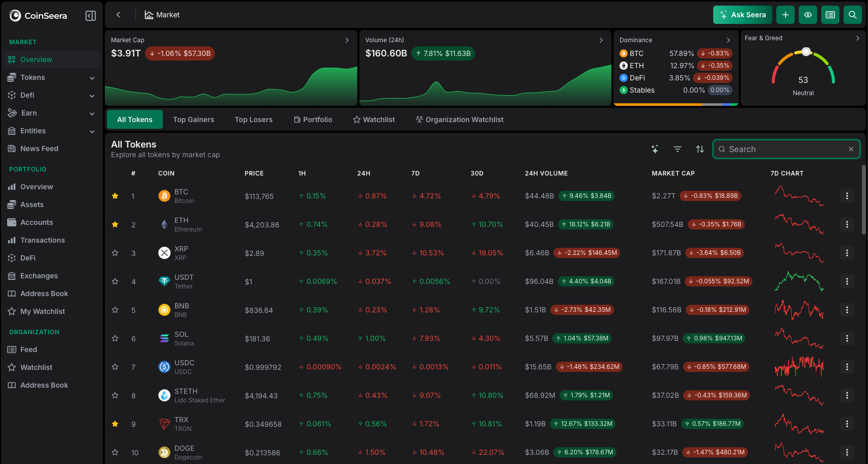Select the All Tokens tab
This screenshot has height=464, width=868.
[135, 120]
